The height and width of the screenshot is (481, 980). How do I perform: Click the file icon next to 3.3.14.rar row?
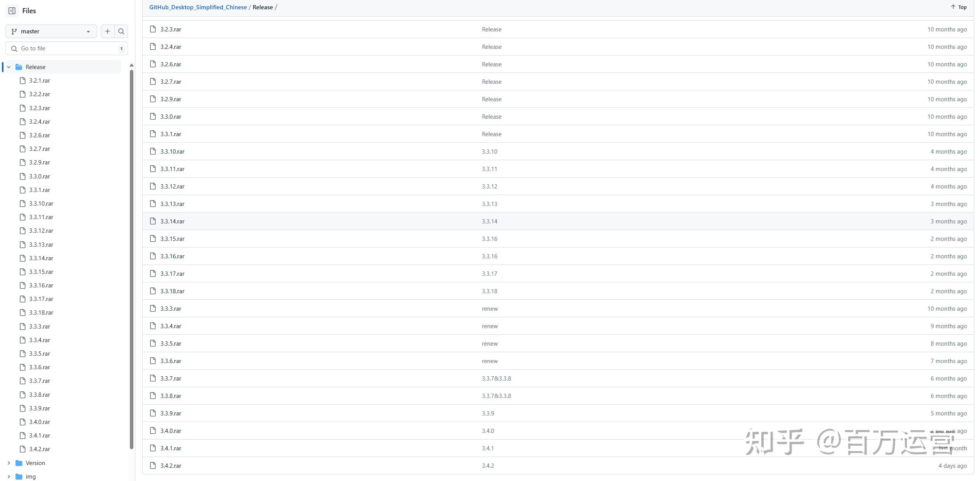(153, 221)
